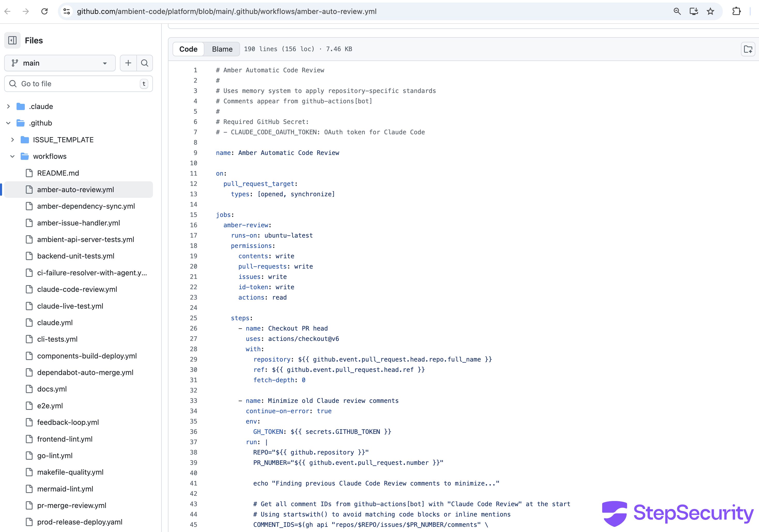Bookmark page with the star icon
This screenshot has width=759, height=532.
(710, 12)
